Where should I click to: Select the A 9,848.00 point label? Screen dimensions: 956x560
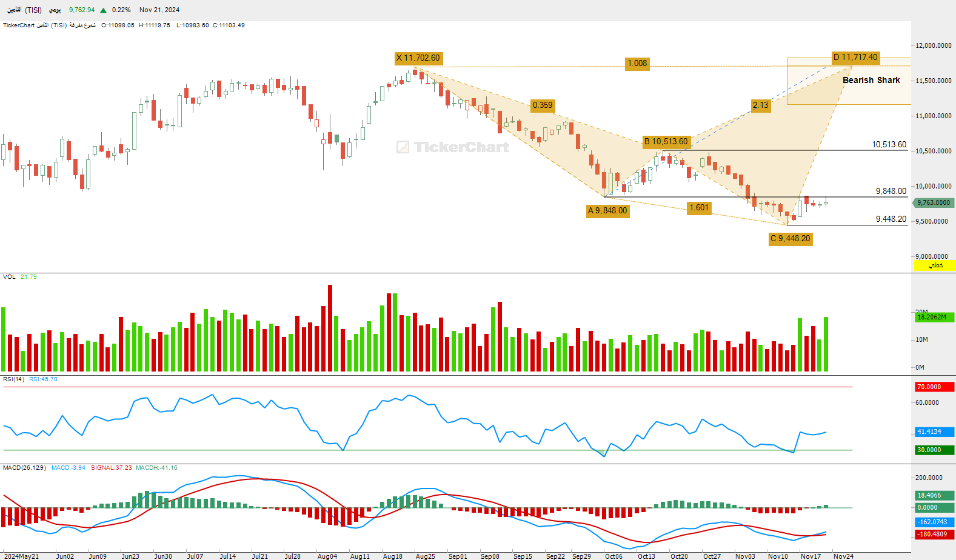(x=607, y=211)
